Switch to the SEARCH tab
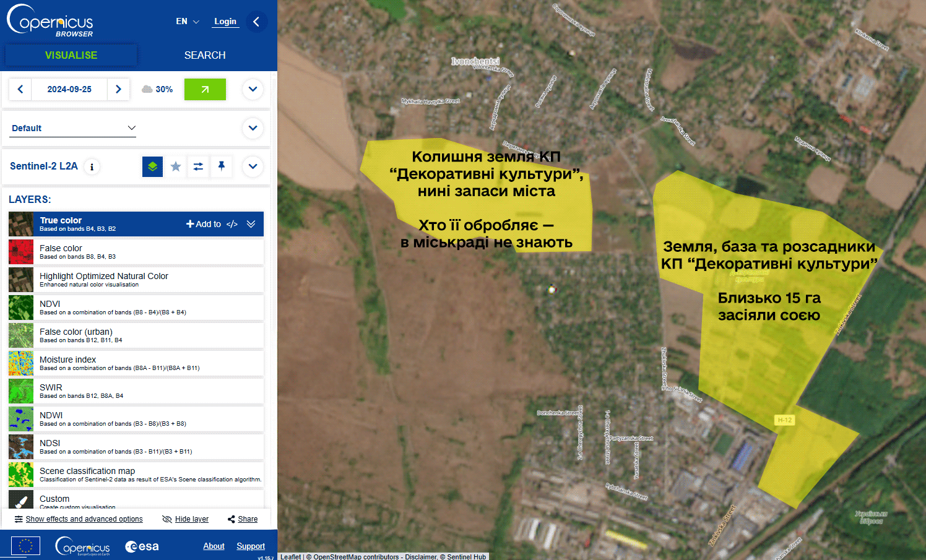This screenshot has height=560, width=926. point(205,55)
